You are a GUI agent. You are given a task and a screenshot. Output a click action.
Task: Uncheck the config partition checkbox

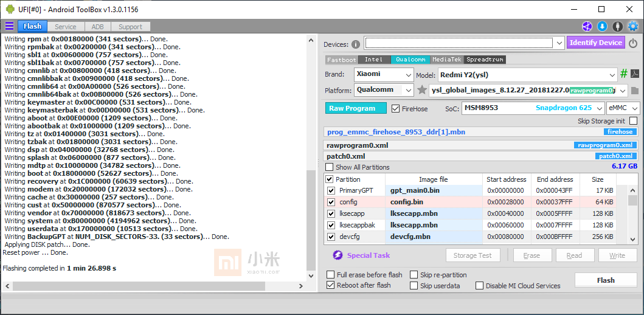[x=331, y=202]
